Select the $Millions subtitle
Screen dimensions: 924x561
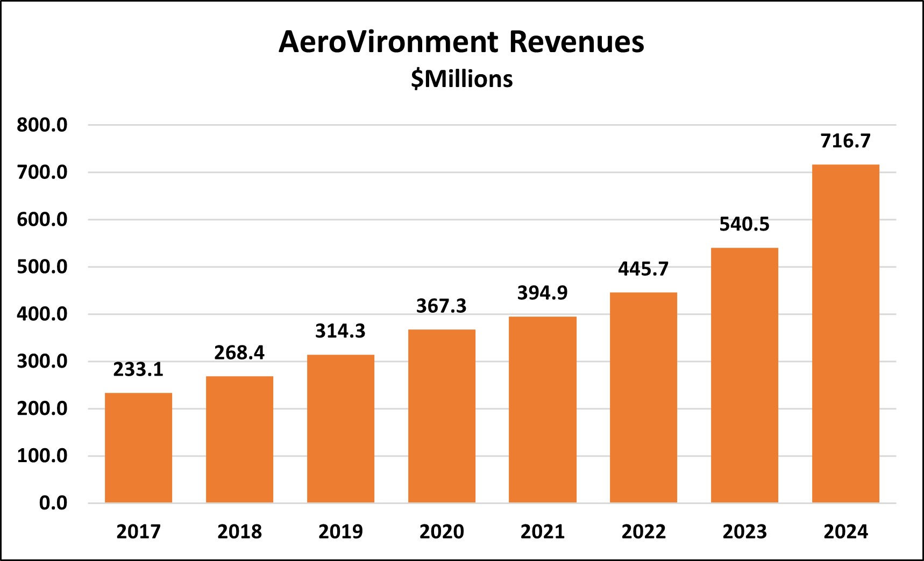[x=462, y=79]
